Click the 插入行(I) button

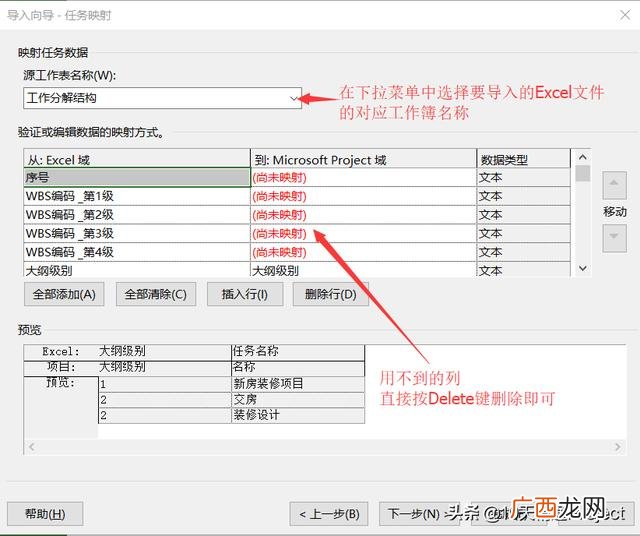click(x=245, y=294)
